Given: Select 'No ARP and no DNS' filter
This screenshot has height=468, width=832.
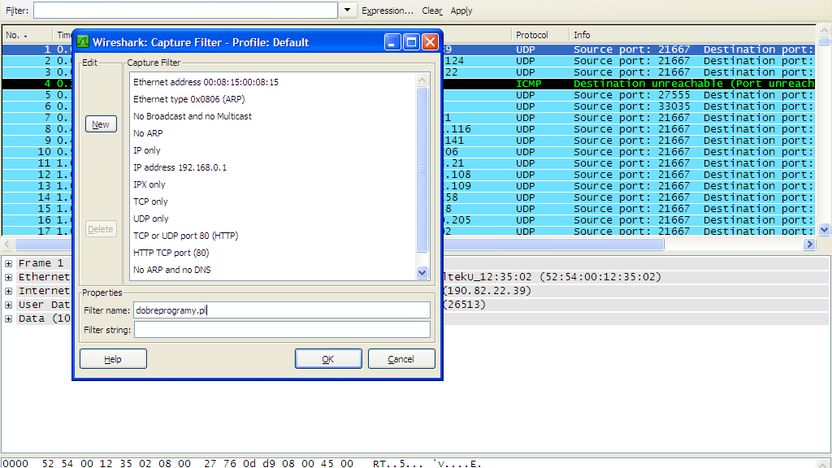Looking at the screenshot, I should (x=172, y=269).
